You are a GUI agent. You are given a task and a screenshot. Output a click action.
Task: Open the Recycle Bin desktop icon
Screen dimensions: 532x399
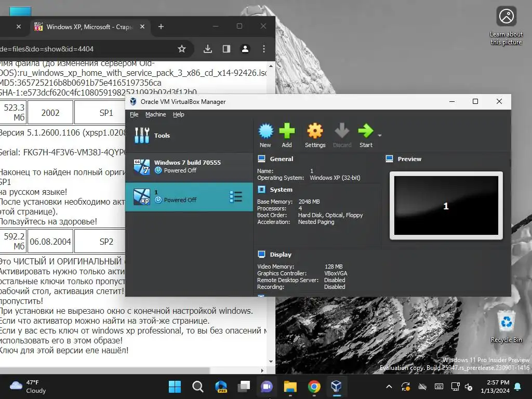(506, 326)
